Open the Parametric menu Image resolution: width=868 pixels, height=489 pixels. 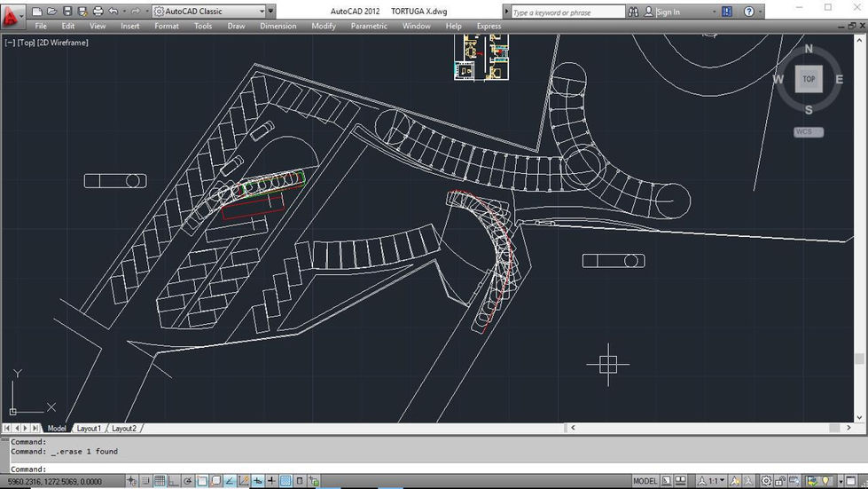369,26
